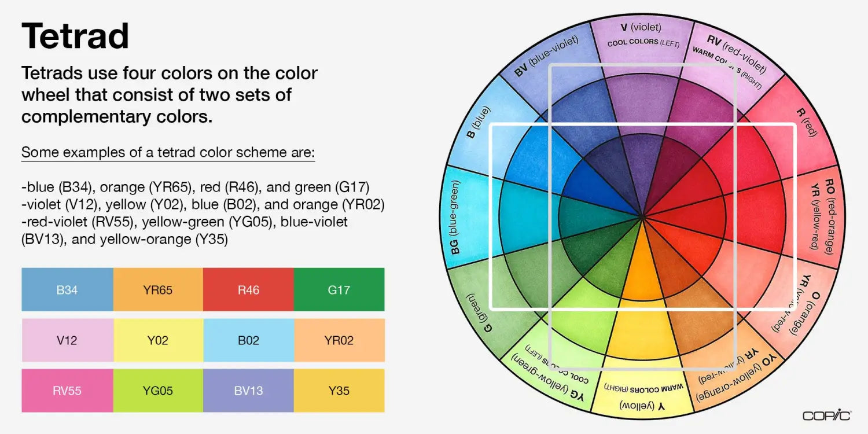Choose the BV13 blue-violet swatch
The height and width of the screenshot is (434, 868).
click(248, 391)
